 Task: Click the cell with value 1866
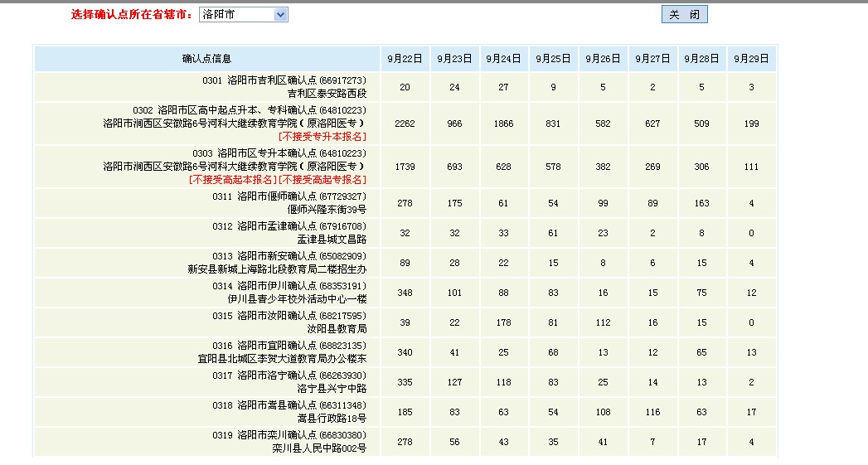[x=503, y=124]
